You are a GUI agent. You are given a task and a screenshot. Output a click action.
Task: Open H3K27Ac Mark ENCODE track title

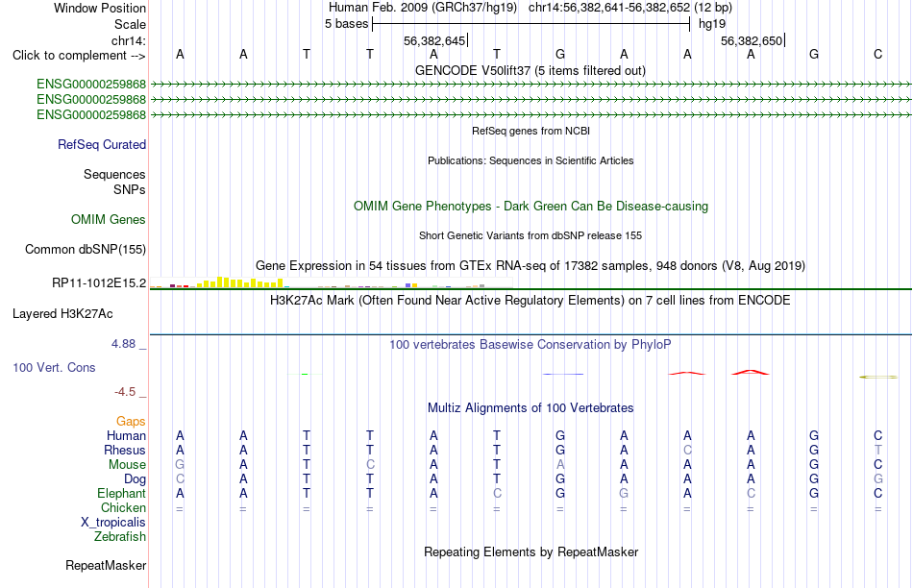pos(530,301)
